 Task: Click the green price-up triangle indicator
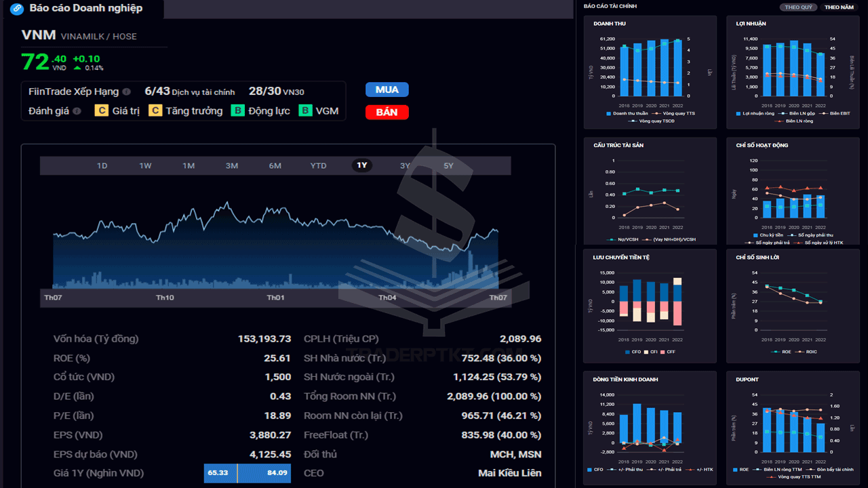(77, 68)
